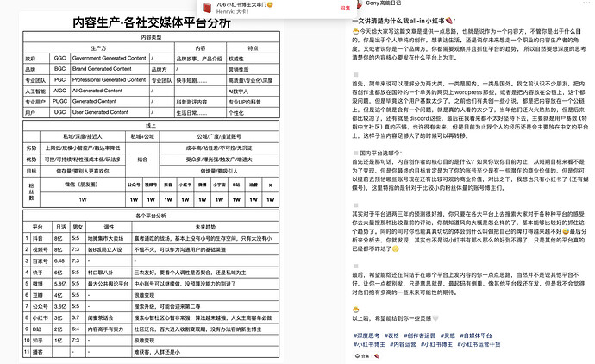Click 回复 in the notification banner
Screen dimensions: 595x364
(345, 8)
